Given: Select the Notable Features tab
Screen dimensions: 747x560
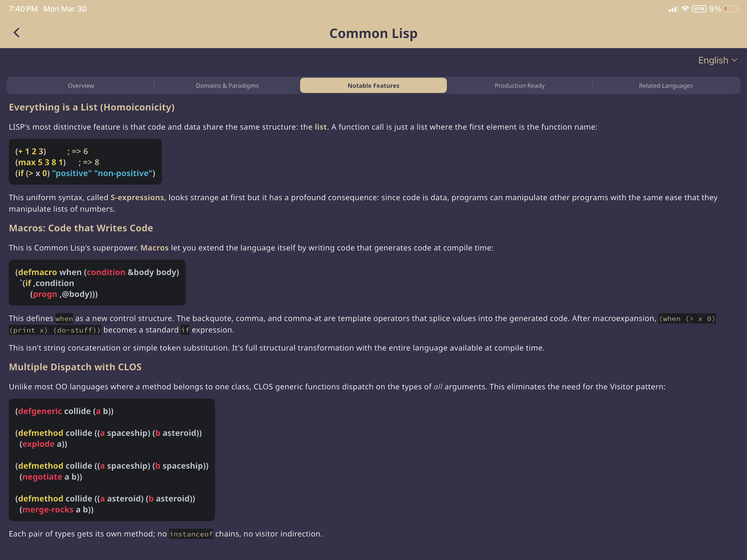Looking at the screenshot, I should coord(373,86).
